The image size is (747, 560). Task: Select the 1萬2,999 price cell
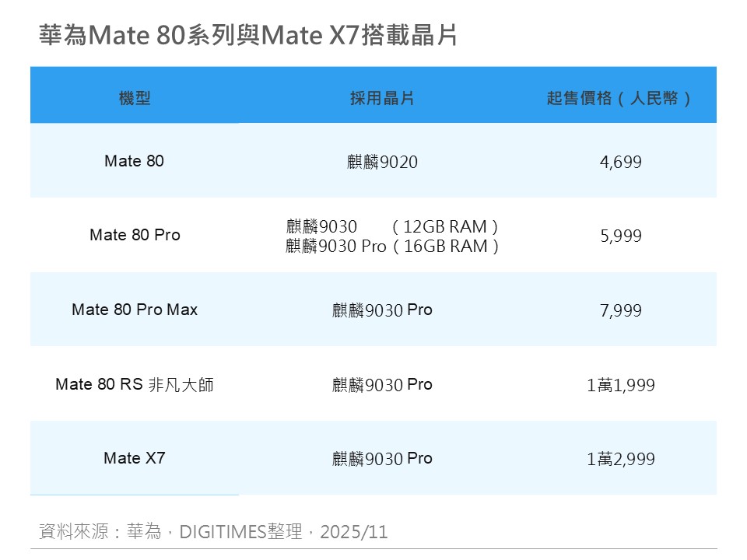pos(621,459)
